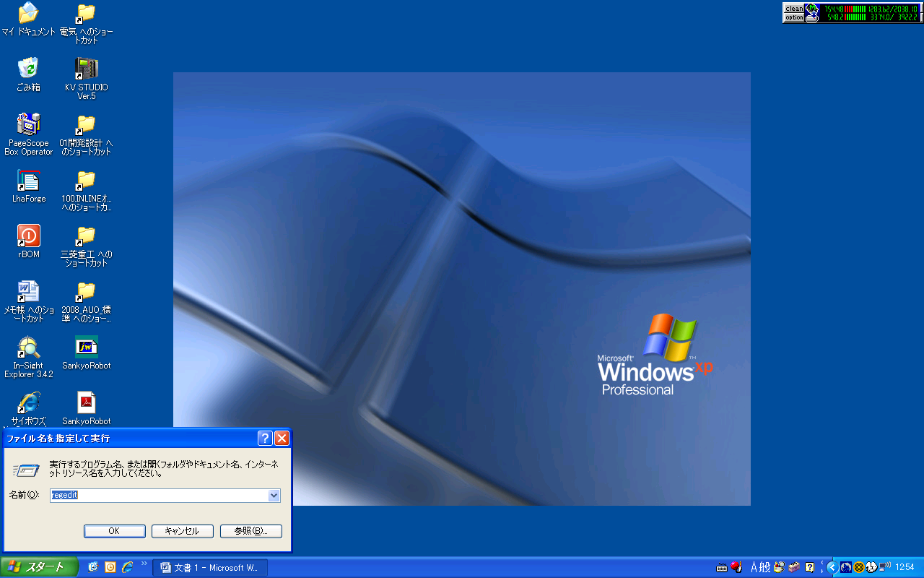Click the red IME pad icon
The image size is (924, 578).
pos(736,568)
